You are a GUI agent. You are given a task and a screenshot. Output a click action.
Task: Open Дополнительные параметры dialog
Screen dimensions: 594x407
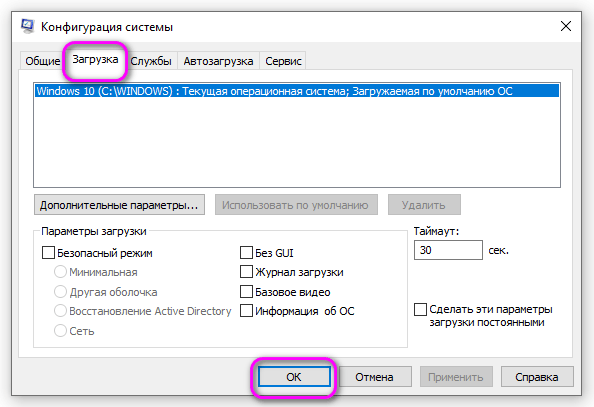tap(119, 205)
